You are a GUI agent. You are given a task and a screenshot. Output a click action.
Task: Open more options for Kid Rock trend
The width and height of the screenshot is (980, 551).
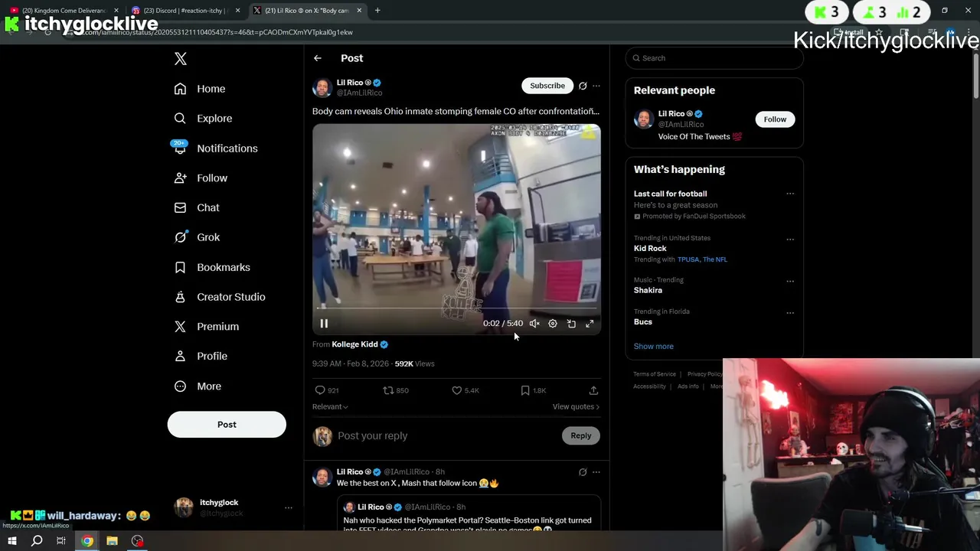click(790, 240)
